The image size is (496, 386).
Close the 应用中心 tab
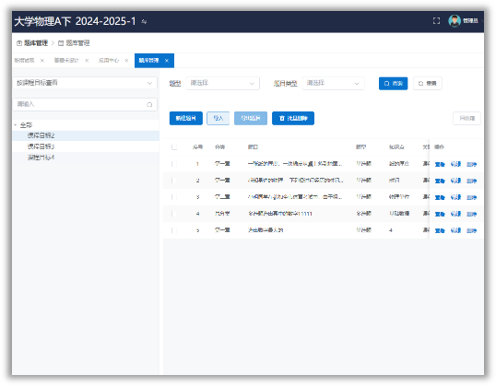(x=126, y=60)
